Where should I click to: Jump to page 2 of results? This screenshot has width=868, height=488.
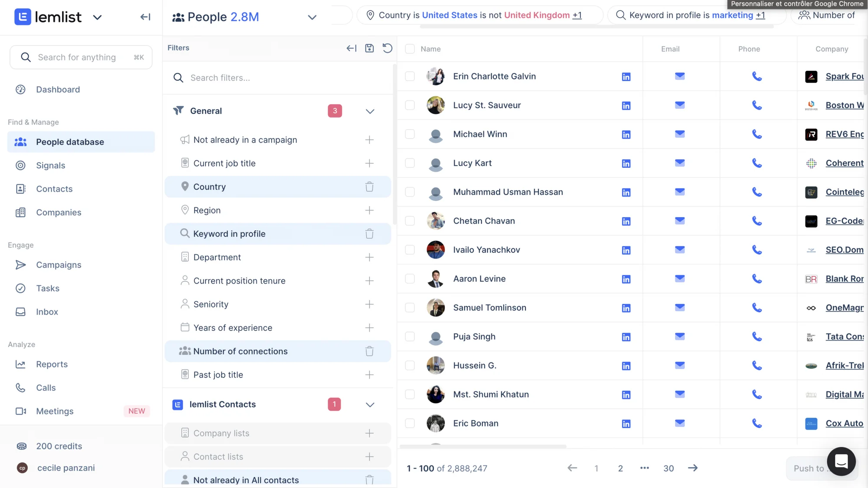(620, 468)
